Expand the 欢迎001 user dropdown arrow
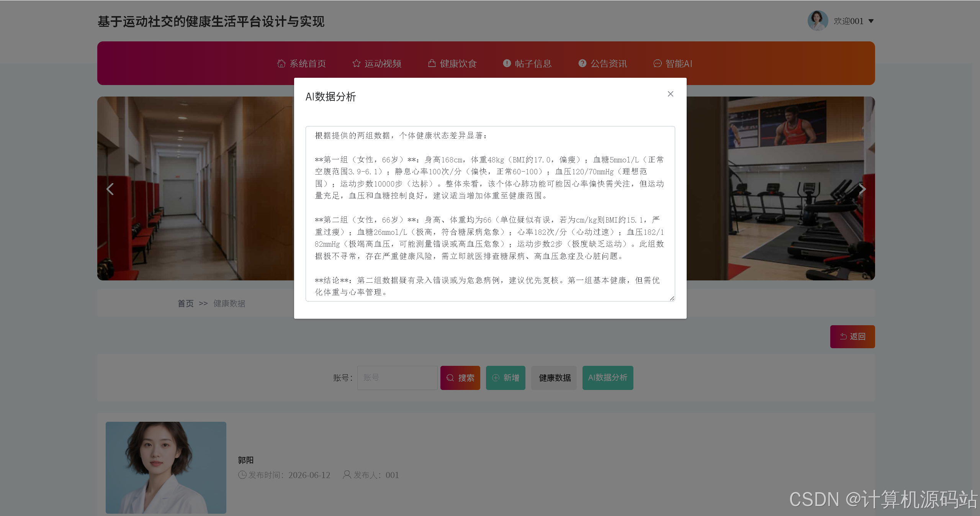The width and height of the screenshot is (980, 516). tap(871, 21)
